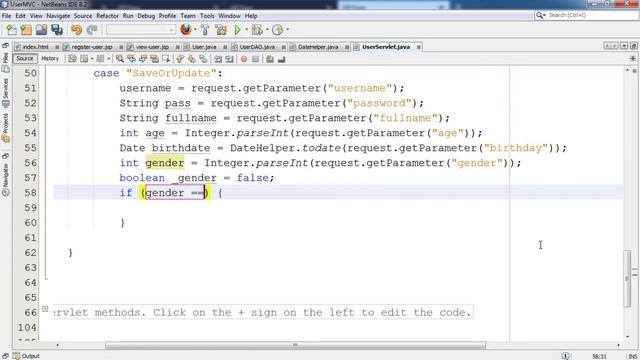Screen dimensions: 640x360
Task: Click the Build Project hammer icon
Action: (205, 30)
